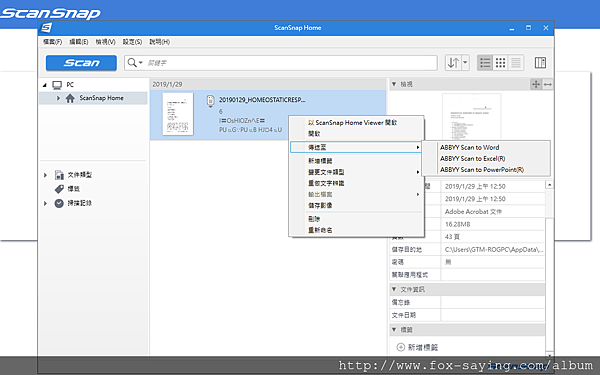The height and width of the screenshot is (375, 600).
Task: Click the PC computer icon
Action: click(x=57, y=85)
